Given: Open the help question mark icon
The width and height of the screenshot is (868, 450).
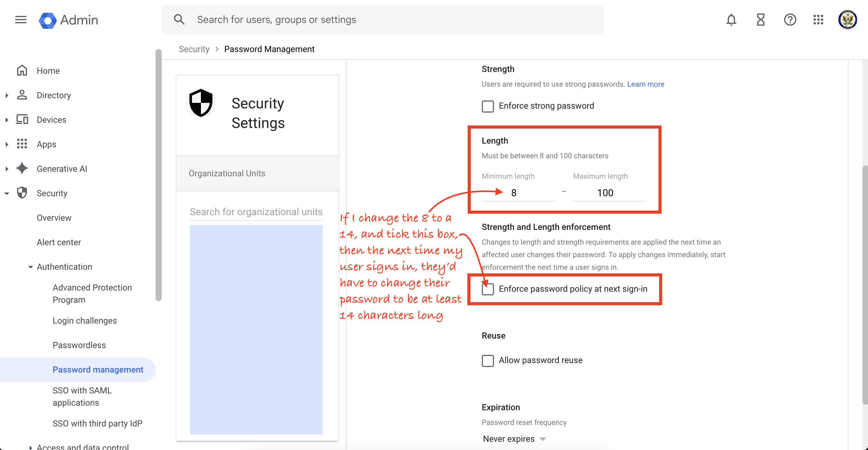Looking at the screenshot, I should tap(790, 20).
